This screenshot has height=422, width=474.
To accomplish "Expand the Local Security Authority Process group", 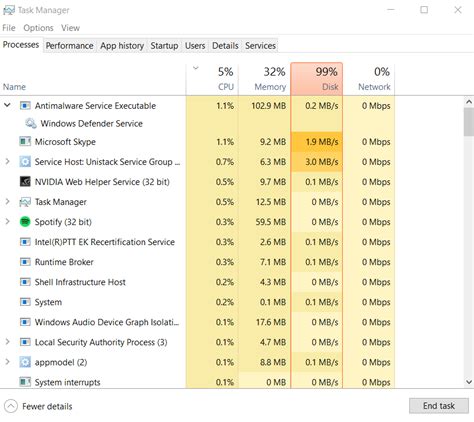I will click(7, 342).
